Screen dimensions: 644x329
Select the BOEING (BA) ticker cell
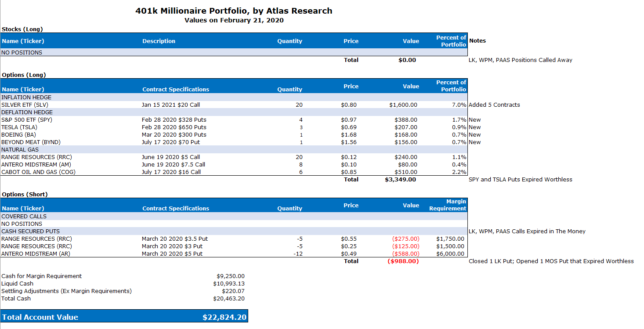click(20, 135)
